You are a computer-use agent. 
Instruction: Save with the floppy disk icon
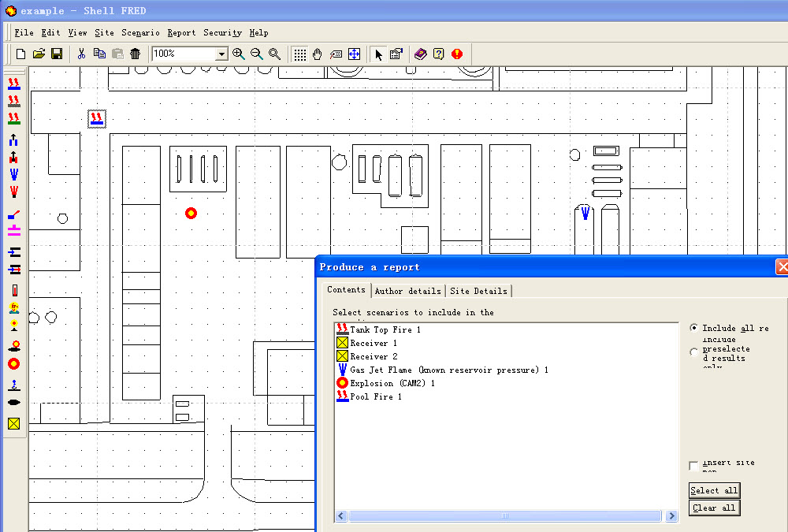tap(57, 54)
